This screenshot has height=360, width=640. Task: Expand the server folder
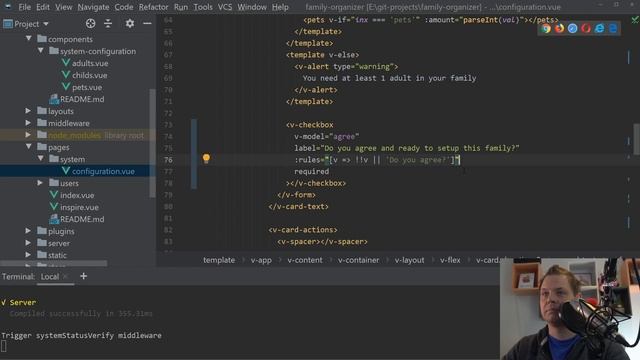[28, 243]
